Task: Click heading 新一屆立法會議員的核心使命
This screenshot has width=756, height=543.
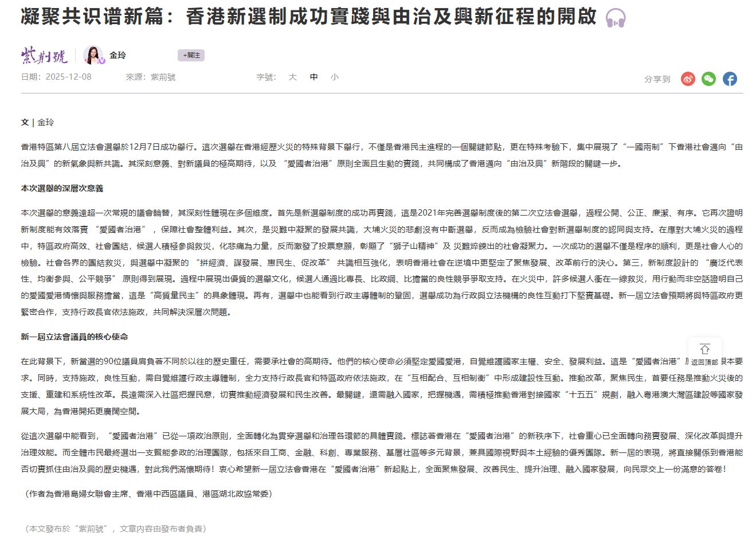Action: [75, 337]
